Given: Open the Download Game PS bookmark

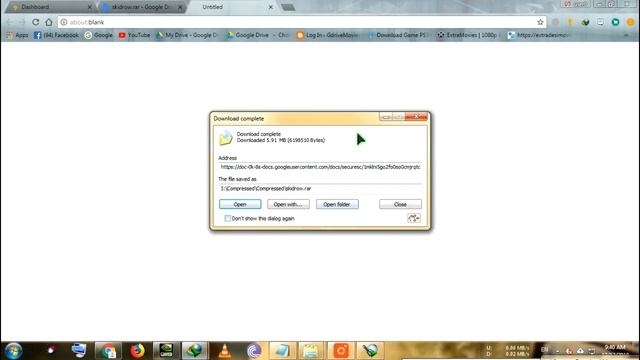Looking at the screenshot, I should point(398,35).
